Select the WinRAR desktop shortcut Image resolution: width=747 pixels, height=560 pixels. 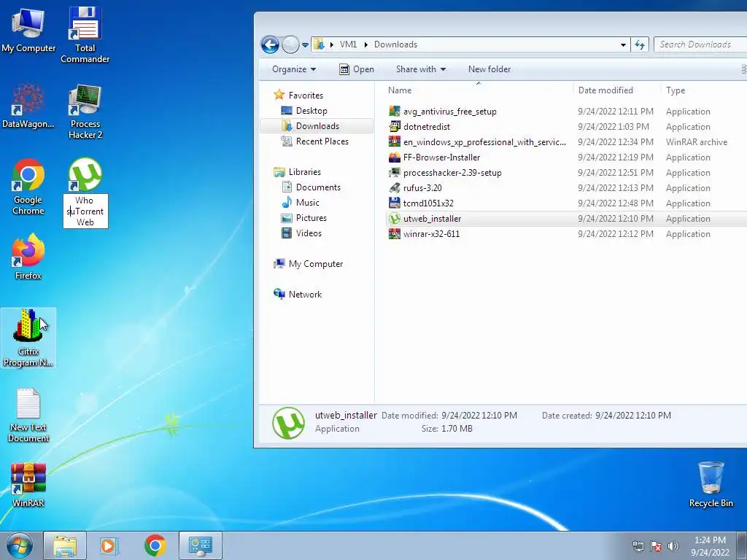coord(28,485)
